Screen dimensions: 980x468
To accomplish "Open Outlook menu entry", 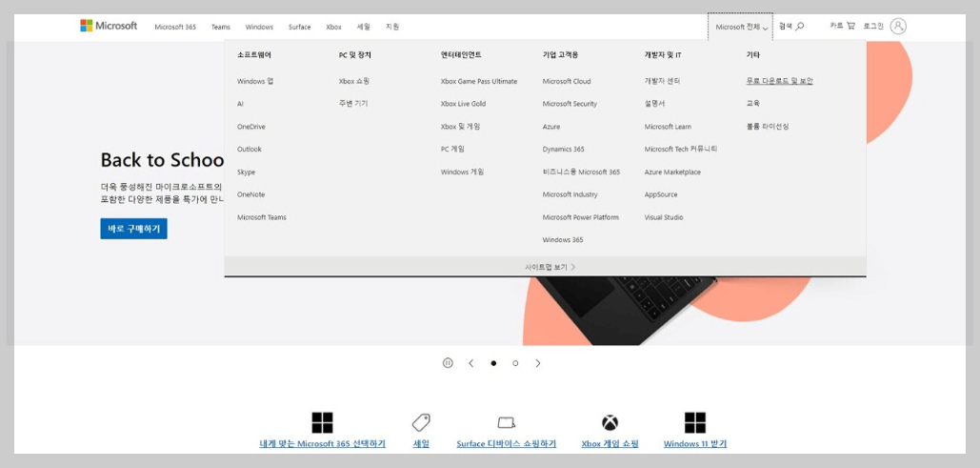I will [x=250, y=149].
